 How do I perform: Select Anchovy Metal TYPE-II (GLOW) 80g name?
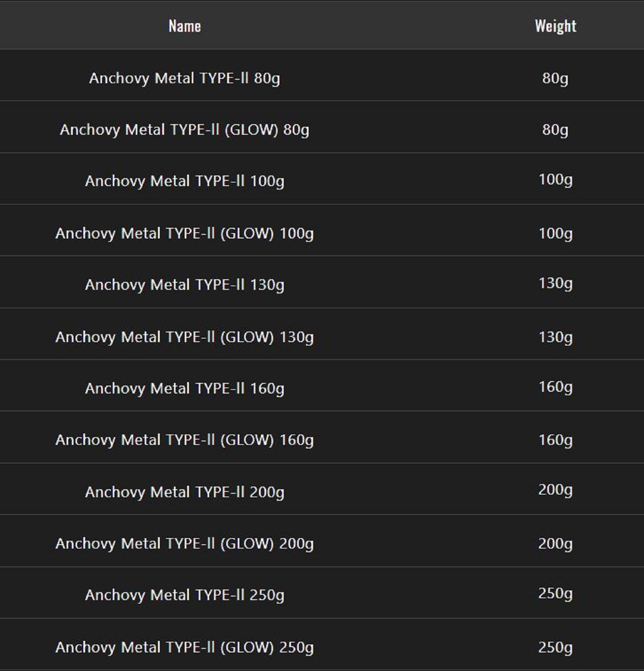tap(185, 130)
